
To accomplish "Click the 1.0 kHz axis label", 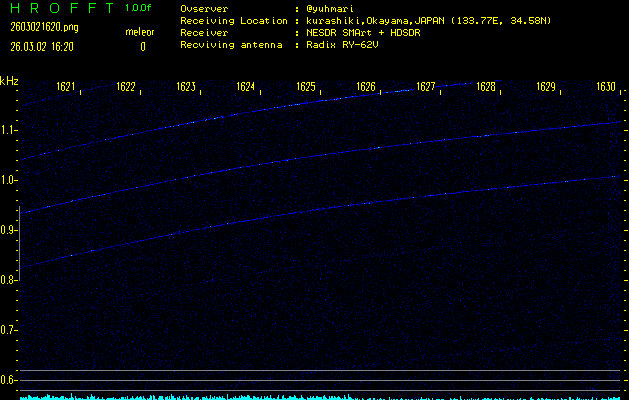I will click(x=9, y=180).
